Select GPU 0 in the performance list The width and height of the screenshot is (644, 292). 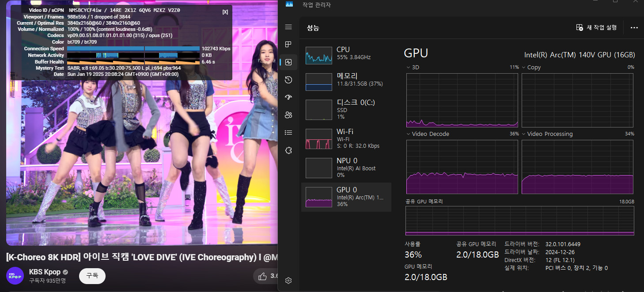click(x=346, y=197)
